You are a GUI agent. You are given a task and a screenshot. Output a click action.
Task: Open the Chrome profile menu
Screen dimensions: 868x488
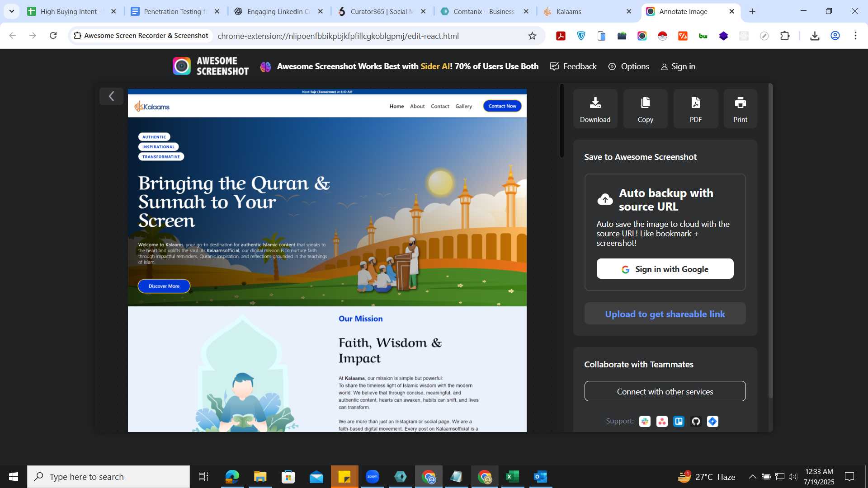tap(835, 36)
